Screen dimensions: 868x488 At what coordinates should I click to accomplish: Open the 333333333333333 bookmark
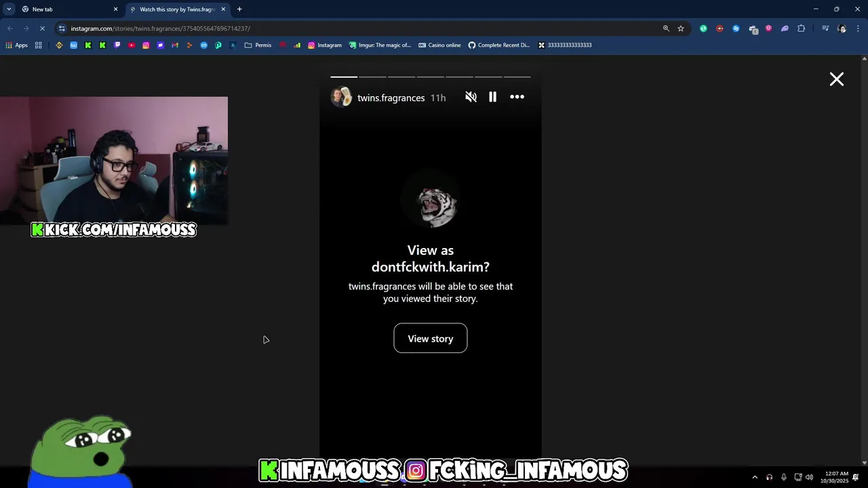565,45
